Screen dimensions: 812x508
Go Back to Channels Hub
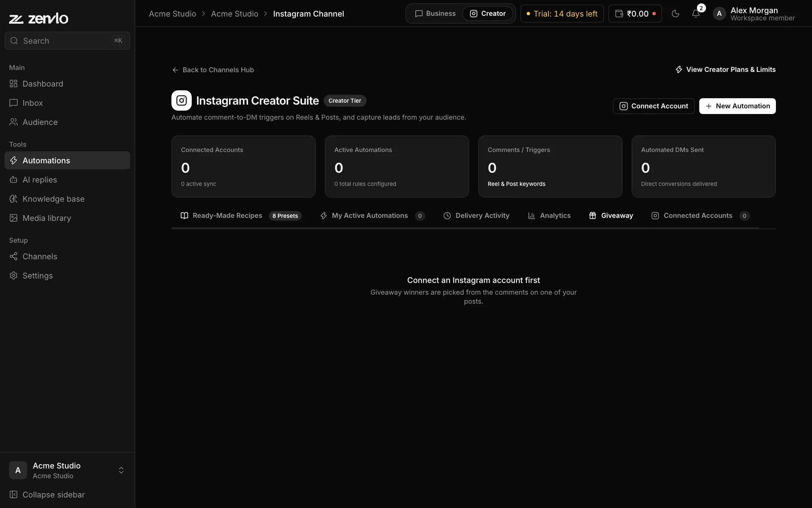(213, 70)
